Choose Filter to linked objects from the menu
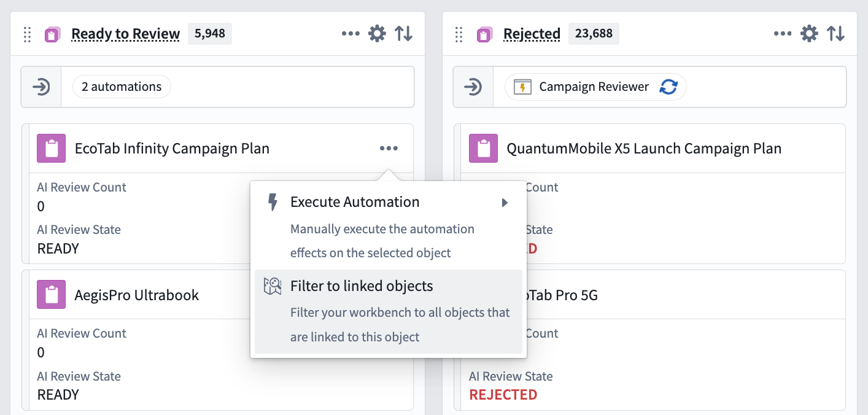The width and height of the screenshot is (868, 415). pyautogui.click(x=362, y=285)
